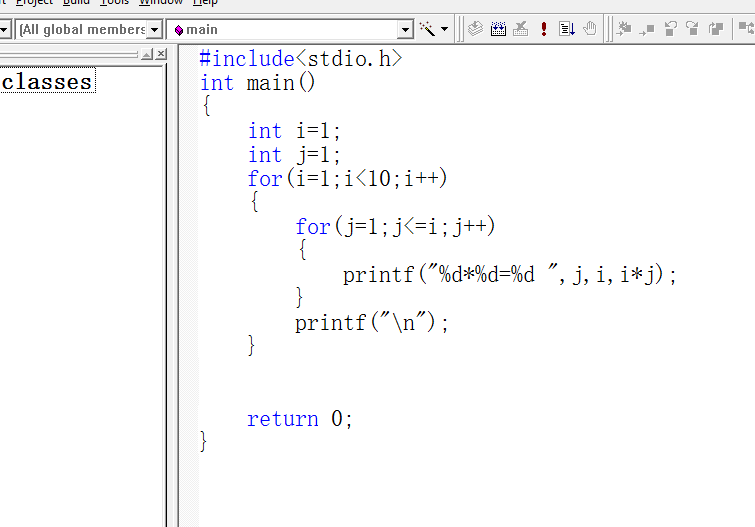The image size is (755, 527).
Task: Click the Stop Build icon
Action: (x=520, y=29)
